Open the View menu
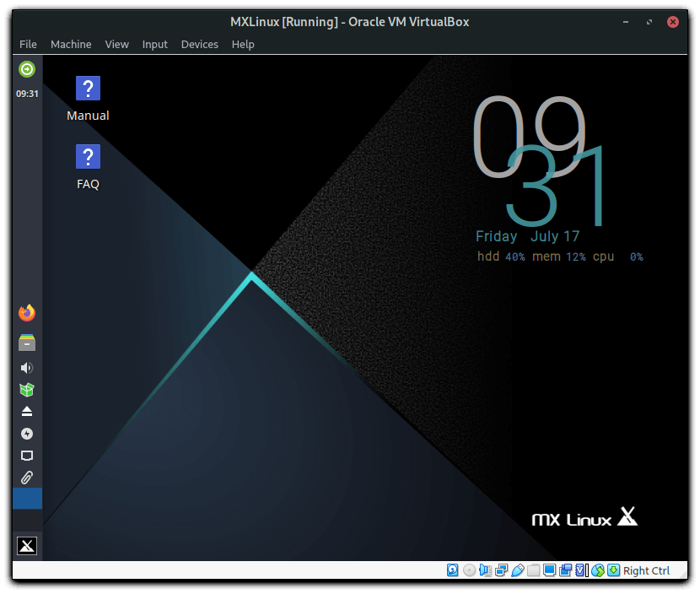This screenshot has width=700, height=594. [117, 44]
